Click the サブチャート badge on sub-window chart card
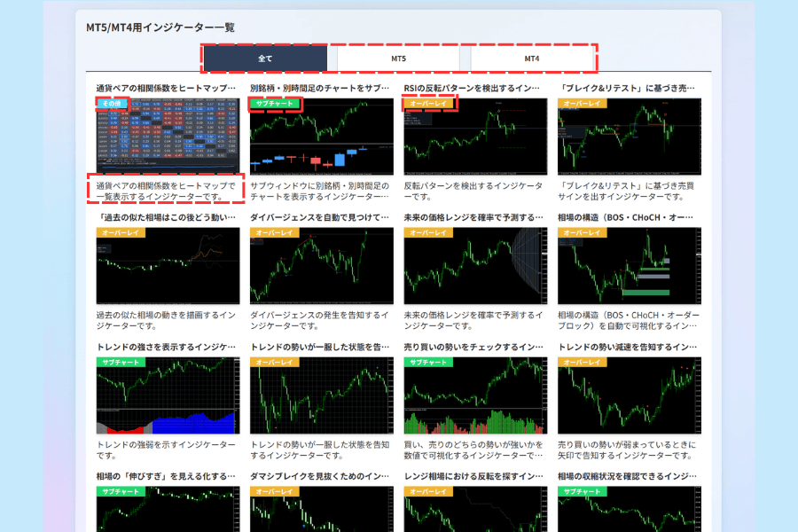798x532 pixels. coord(275,104)
